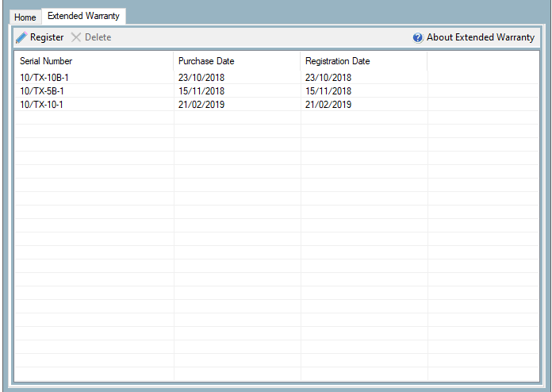Click the Delete X icon
552x392 pixels.
tap(76, 37)
